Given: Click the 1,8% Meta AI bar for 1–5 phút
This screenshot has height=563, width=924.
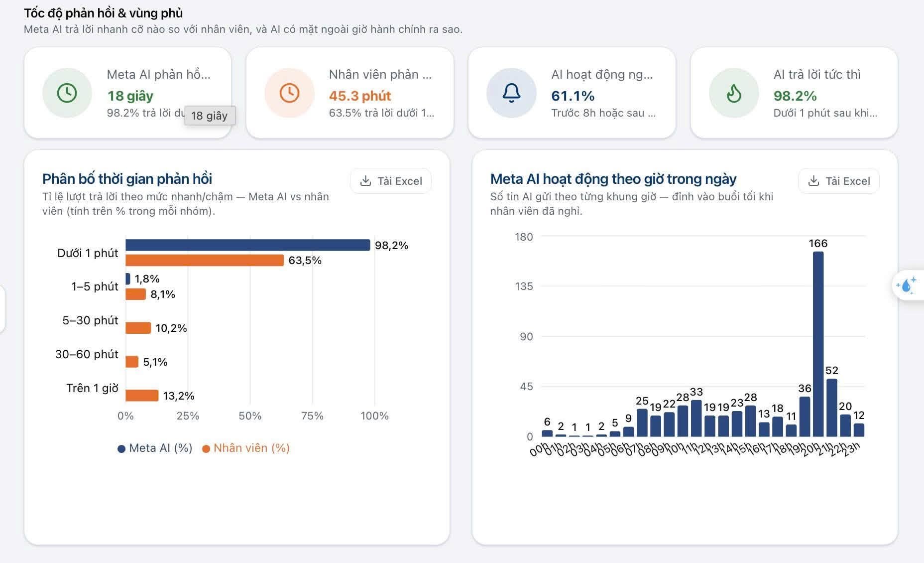Looking at the screenshot, I should (x=128, y=279).
